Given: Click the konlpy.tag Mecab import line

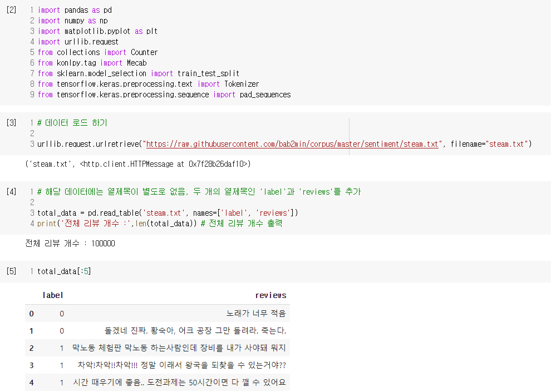Looking at the screenshot, I should [92, 63].
